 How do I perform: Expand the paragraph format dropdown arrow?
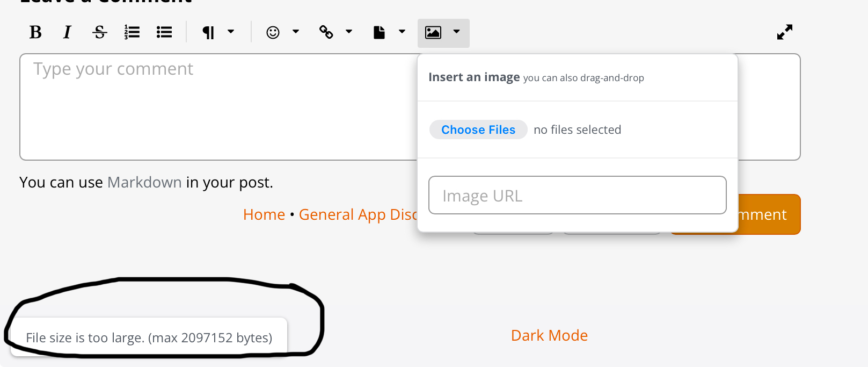point(231,32)
